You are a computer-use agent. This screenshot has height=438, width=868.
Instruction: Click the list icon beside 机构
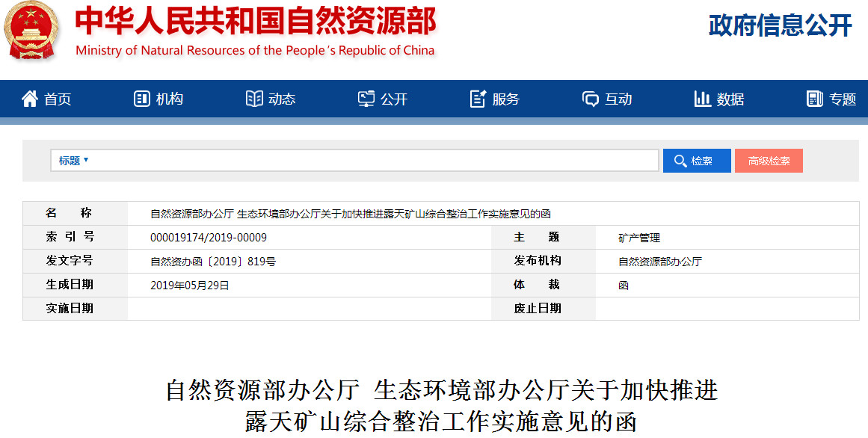[x=142, y=99]
